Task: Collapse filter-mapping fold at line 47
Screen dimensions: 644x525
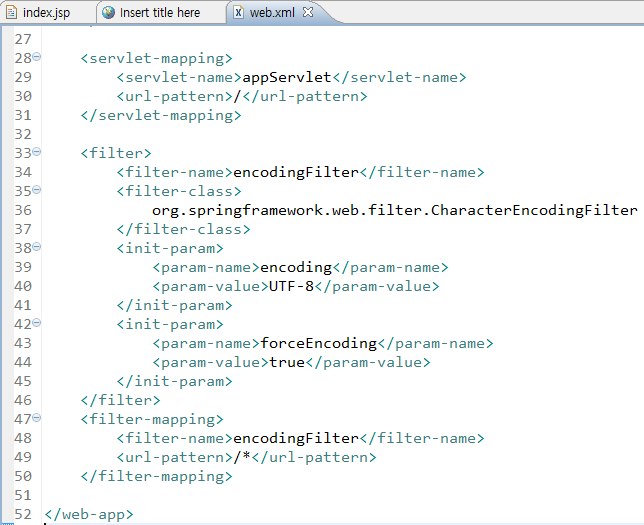Action: pos(37,418)
